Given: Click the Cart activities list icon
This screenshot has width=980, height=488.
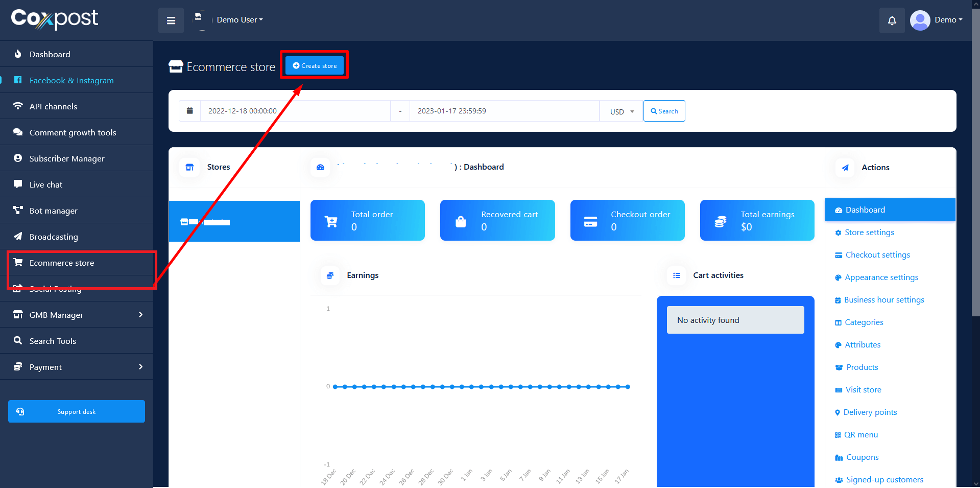Looking at the screenshot, I should [x=676, y=275].
